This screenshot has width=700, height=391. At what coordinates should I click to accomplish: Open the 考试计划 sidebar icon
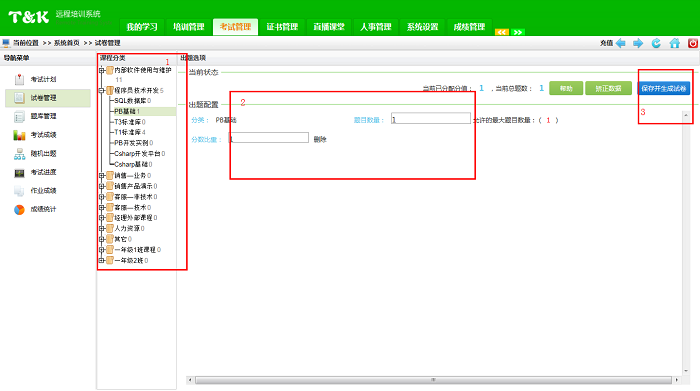pos(19,79)
